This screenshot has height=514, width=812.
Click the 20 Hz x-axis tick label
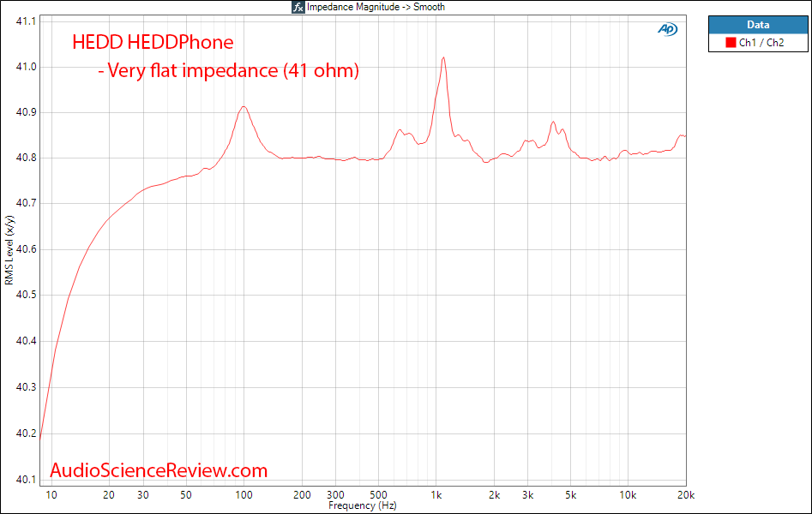tap(109, 495)
